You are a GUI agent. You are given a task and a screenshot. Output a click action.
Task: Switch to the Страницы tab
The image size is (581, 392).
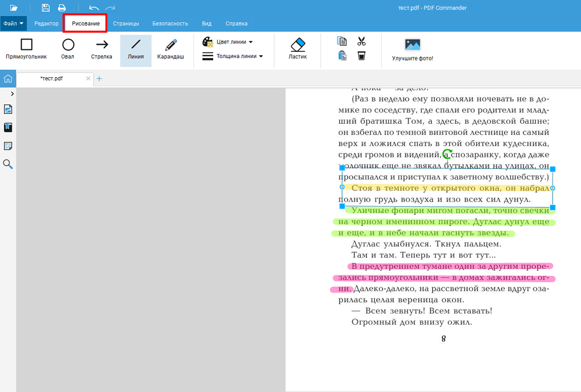pyautogui.click(x=126, y=23)
